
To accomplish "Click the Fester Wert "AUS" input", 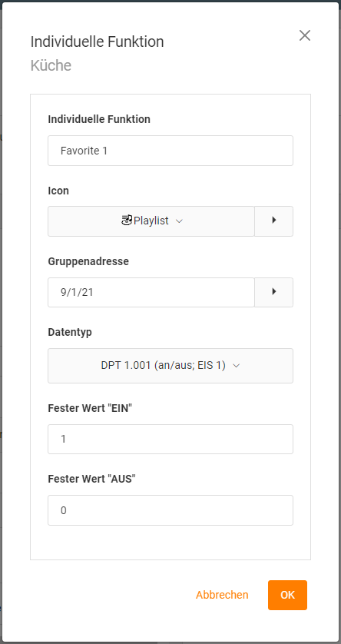I will [170, 510].
